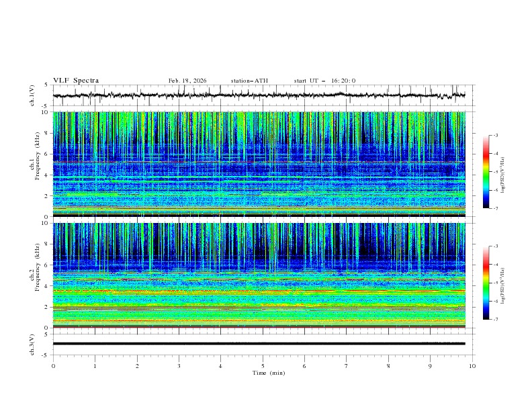Click the ch.3 flat black waveform trace
The width and height of the screenshot is (532, 411).
click(x=259, y=344)
